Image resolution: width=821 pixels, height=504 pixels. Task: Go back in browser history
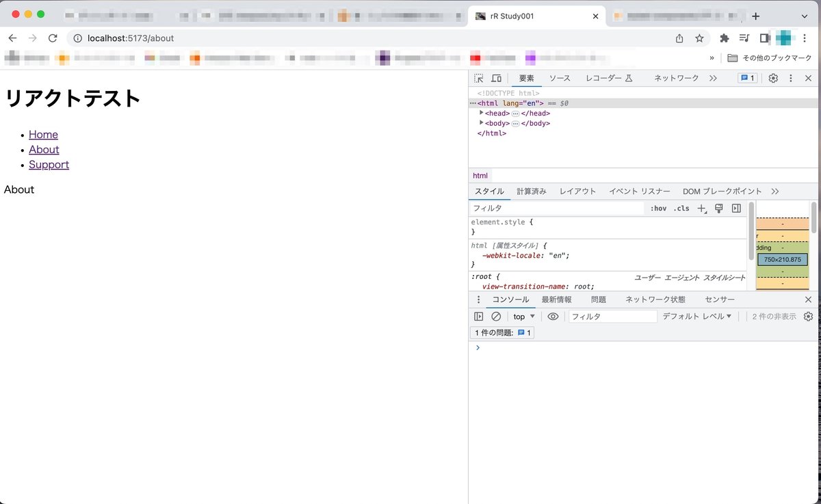(x=12, y=38)
